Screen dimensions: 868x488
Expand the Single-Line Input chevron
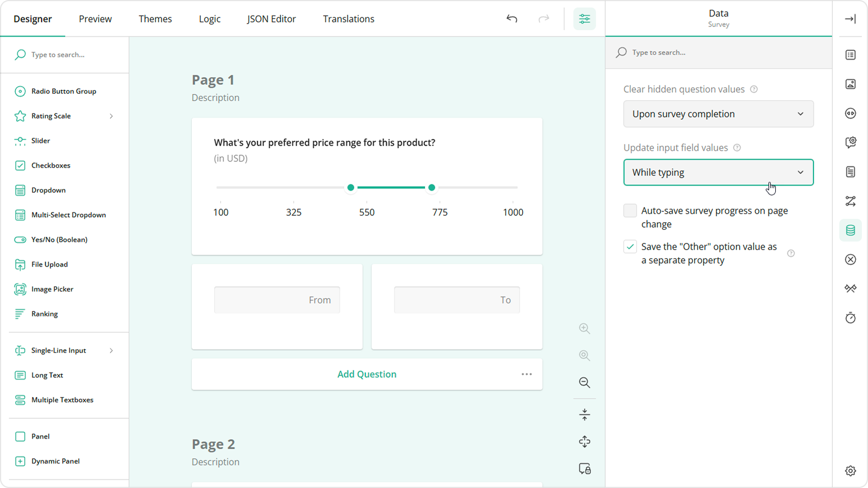pos(111,350)
